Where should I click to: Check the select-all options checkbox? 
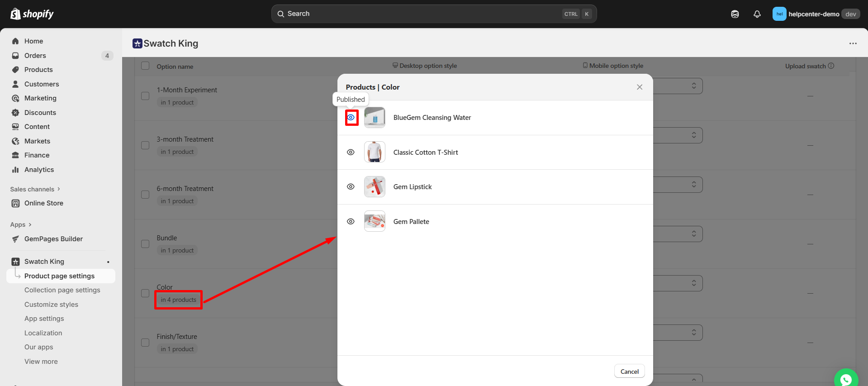pos(145,66)
